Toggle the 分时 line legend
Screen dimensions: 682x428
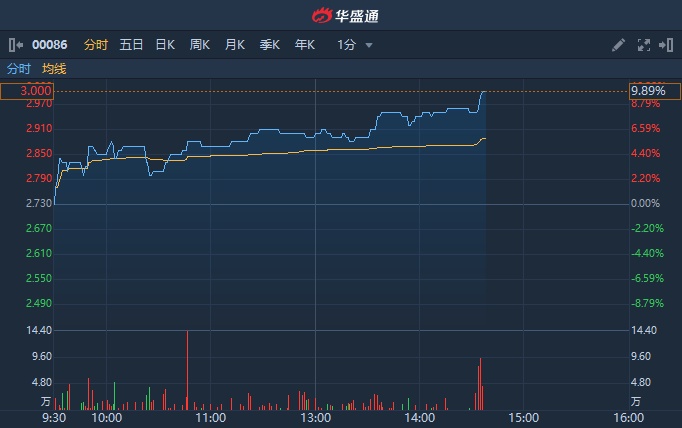(19, 69)
